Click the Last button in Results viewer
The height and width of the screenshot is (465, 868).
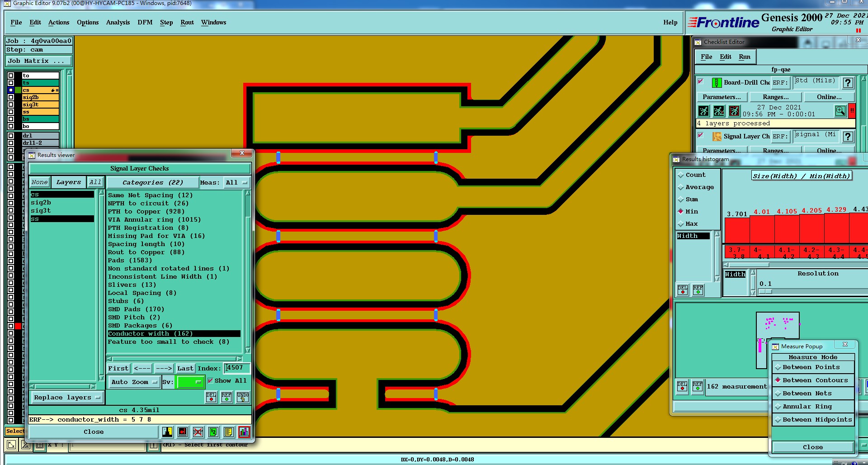pos(185,369)
